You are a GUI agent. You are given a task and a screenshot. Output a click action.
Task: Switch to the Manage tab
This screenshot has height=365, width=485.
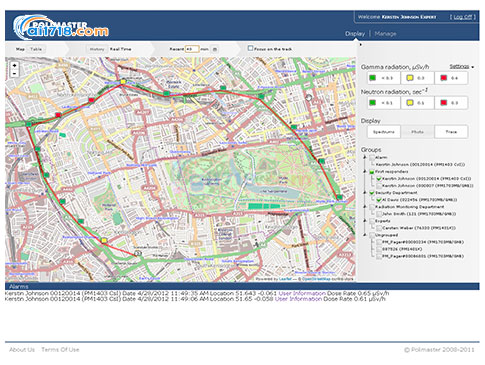pyautogui.click(x=385, y=34)
